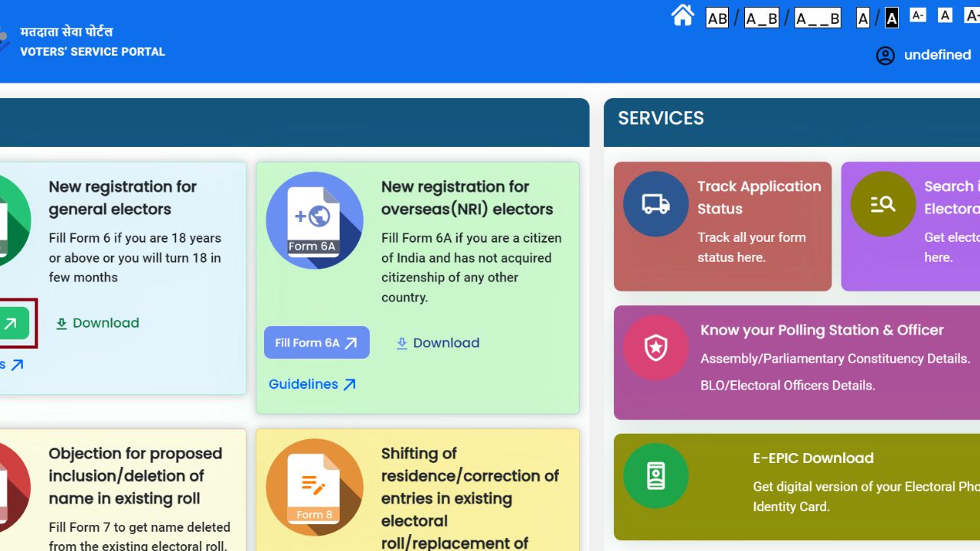Download the Form 6 for general electors
This screenshot has width=980, height=551.
click(97, 323)
